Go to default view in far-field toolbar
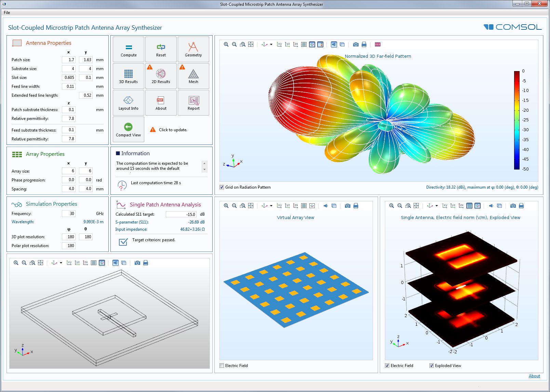The width and height of the screenshot is (550, 392). [264, 44]
